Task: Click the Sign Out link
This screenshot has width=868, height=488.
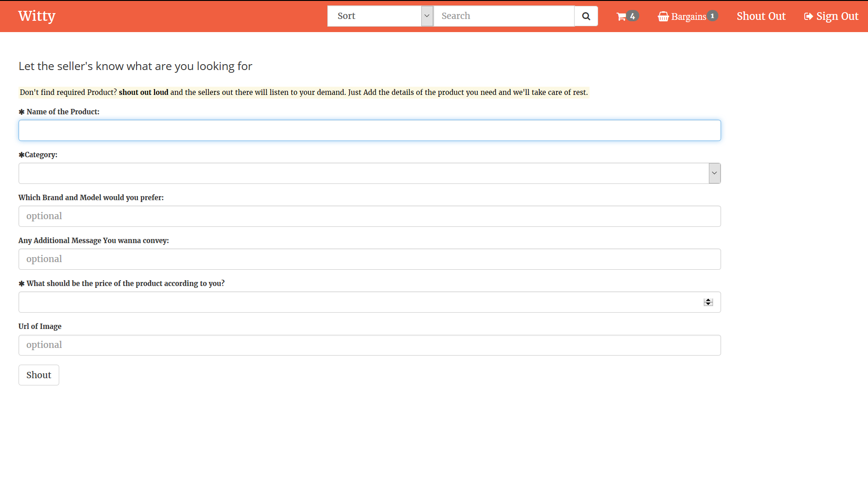Action: 837,16
